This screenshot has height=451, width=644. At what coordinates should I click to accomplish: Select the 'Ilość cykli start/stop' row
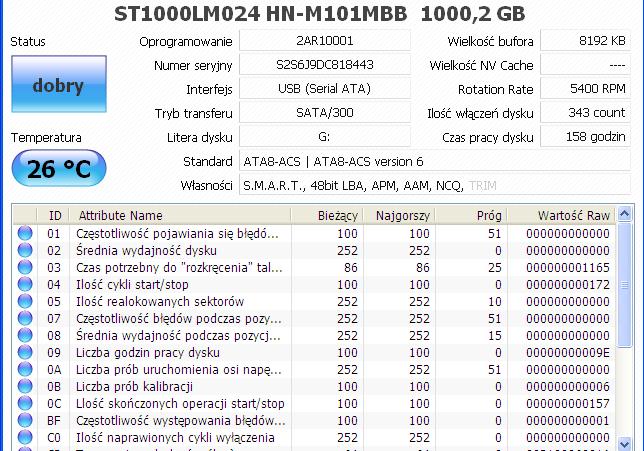point(314,285)
